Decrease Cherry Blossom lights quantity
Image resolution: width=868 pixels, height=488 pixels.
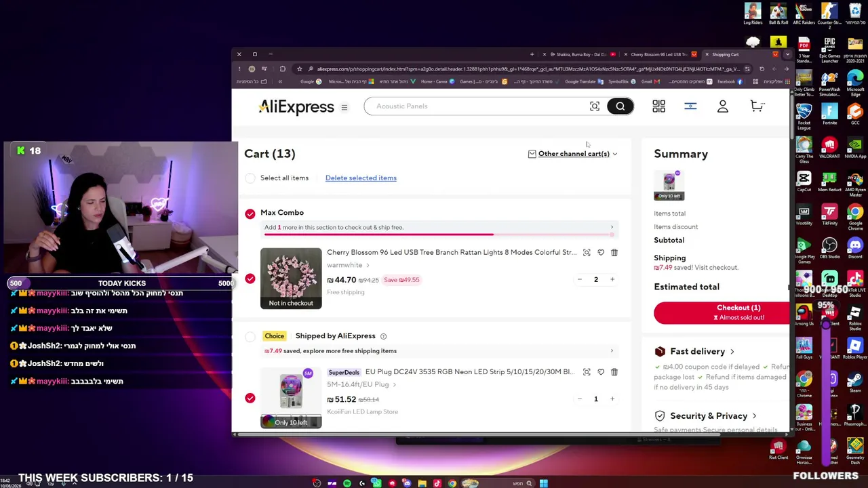pyautogui.click(x=579, y=279)
